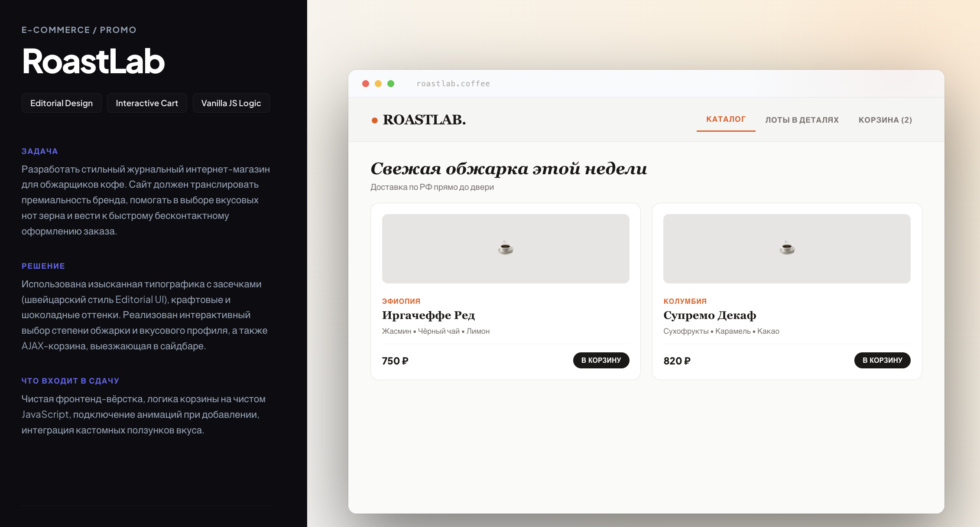980x527 pixels.
Task: Select the Editorial Design tag
Action: (x=62, y=103)
